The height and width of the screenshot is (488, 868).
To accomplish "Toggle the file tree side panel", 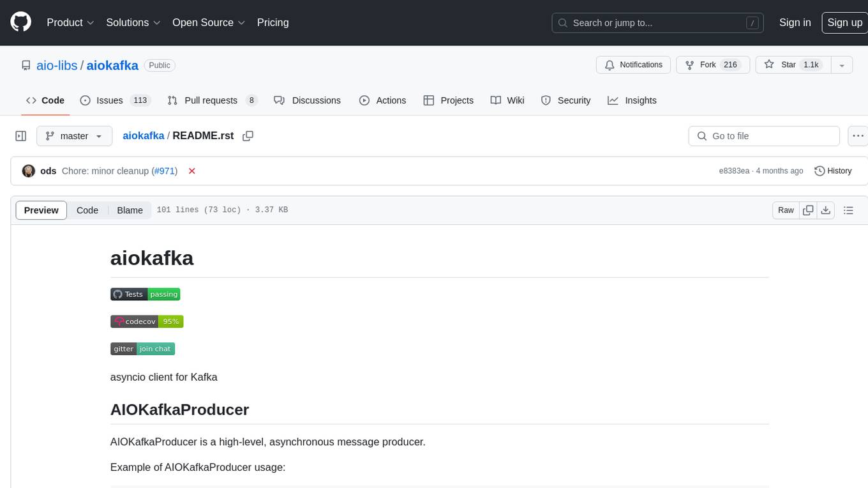I will 21,136.
